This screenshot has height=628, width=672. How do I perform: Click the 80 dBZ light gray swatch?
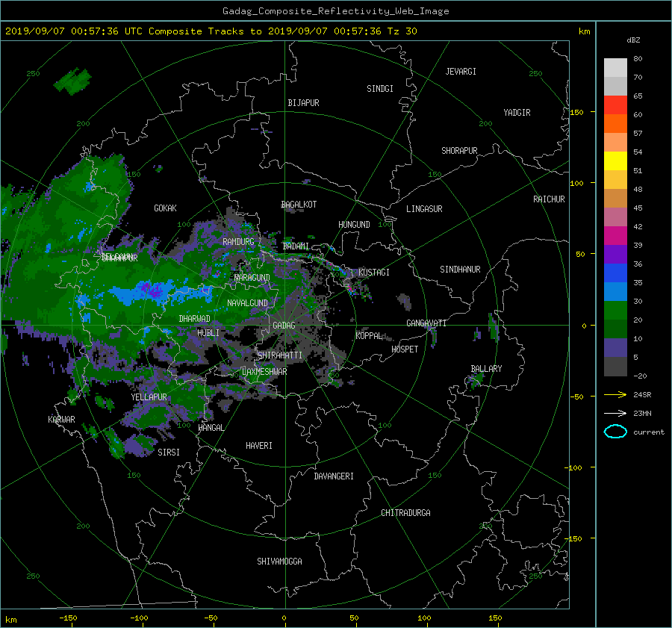tap(615, 67)
